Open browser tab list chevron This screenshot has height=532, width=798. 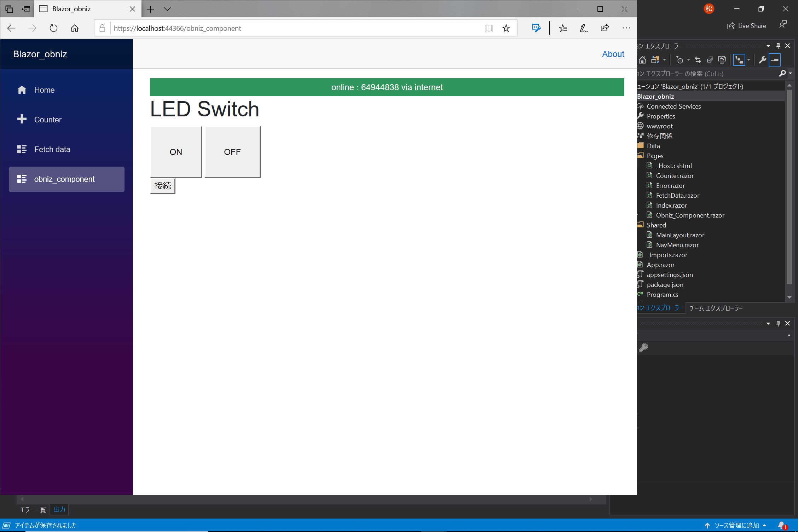[167, 9]
